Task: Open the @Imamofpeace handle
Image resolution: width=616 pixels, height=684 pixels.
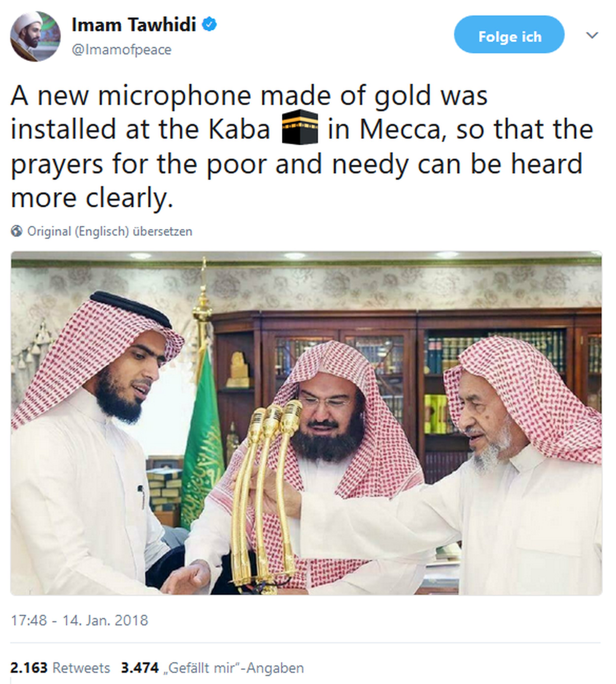Action: click(x=121, y=50)
